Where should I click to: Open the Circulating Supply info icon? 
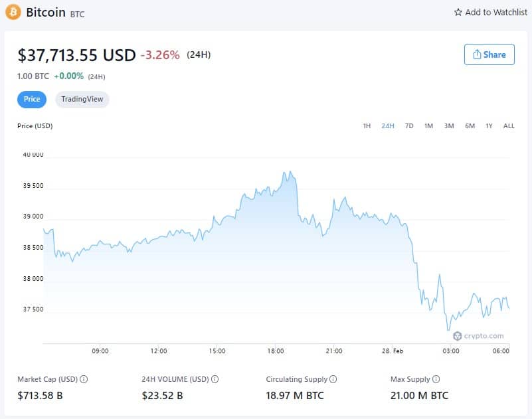(333, 379)
